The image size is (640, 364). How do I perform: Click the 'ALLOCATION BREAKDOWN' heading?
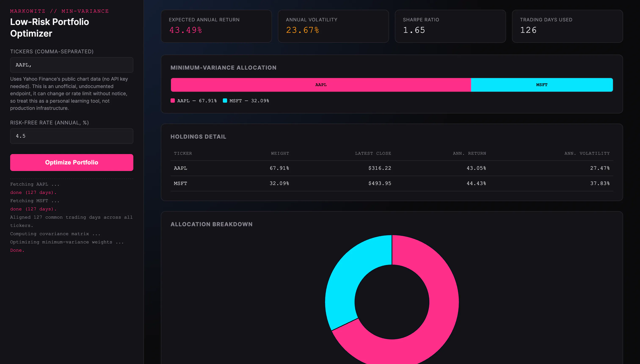pyautogui.click(x=211, y=224)
